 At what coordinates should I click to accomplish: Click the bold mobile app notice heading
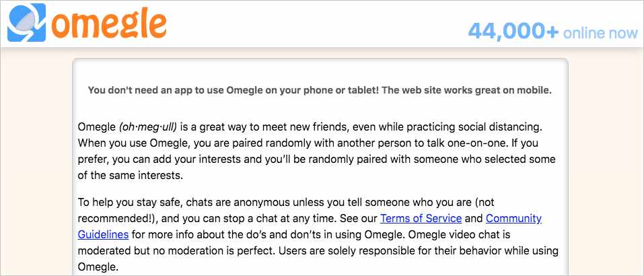(x=320, y=90)
